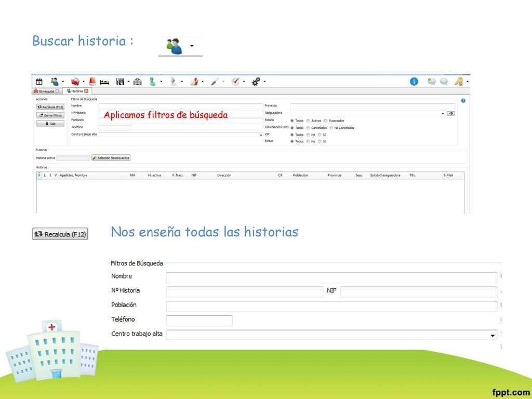Click the small Recalcula (F12) button under Acciones
This screenshot has width=532, height=399.
coord(50,107)
